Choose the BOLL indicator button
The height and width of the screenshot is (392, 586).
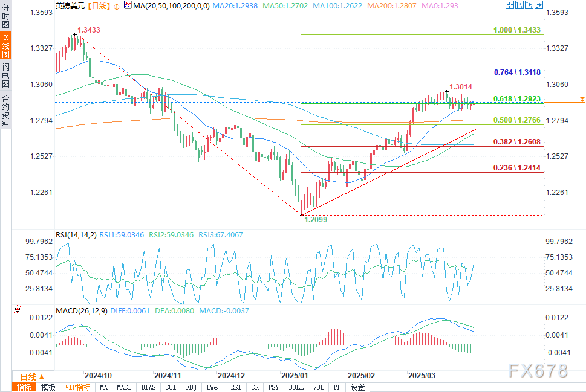[296, 387]
